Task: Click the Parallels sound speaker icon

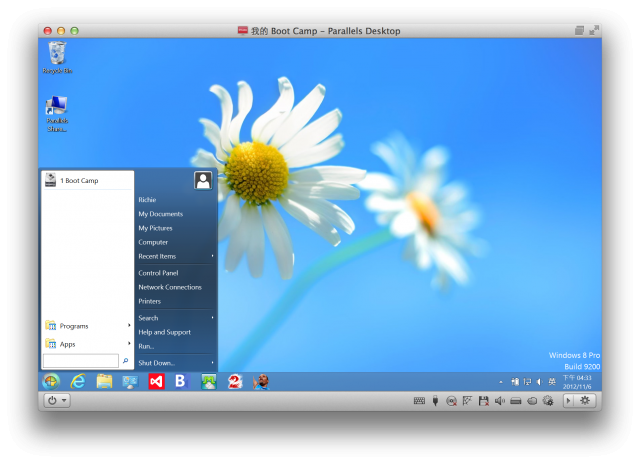Action: point(500,401)
